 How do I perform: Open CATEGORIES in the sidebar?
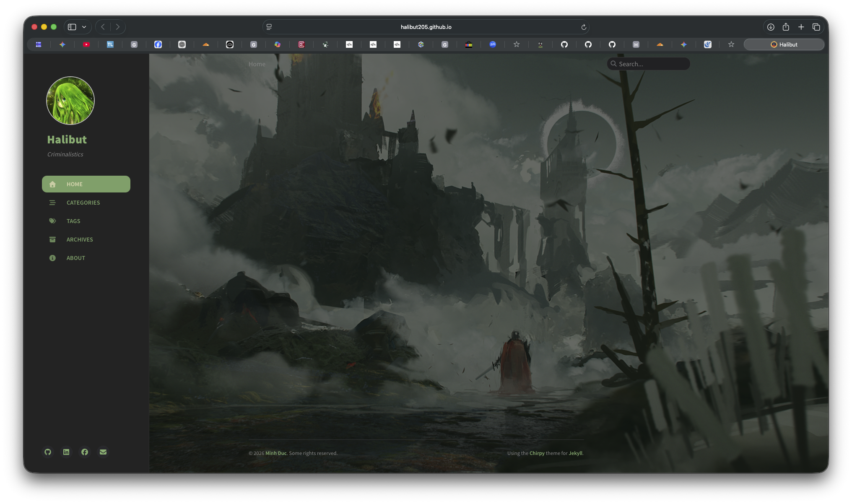[86, 203]
